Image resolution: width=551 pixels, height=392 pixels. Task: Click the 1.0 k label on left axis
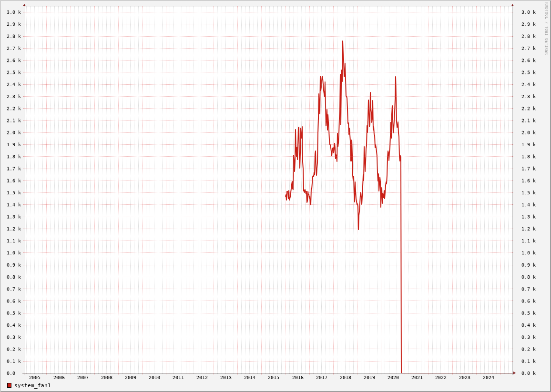point(14,253)
